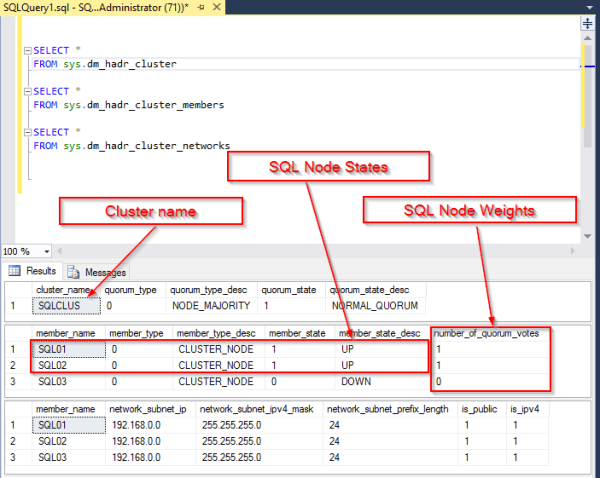Collapse the cluster_networks SELECT block
This screenshot has width=600, height=478.
pyautogui.click(x=27, y=132)
